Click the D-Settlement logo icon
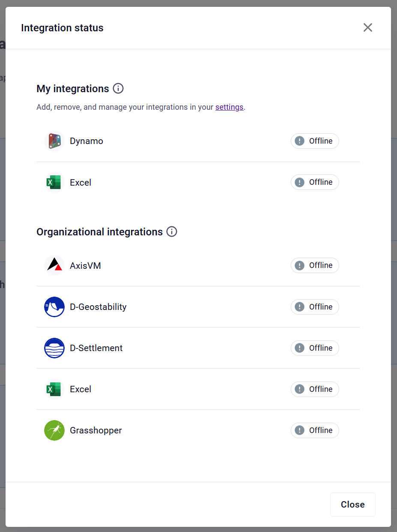 [54, 348]
